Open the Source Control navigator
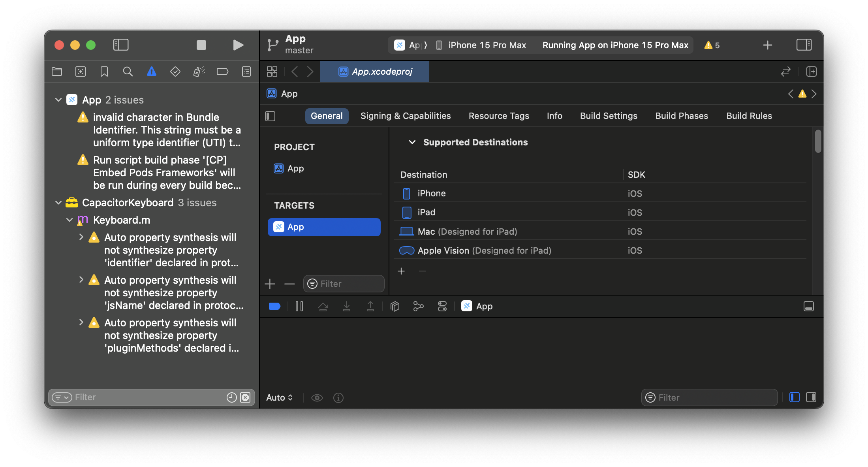The image size is (868, 467). (x=81, y=72)
